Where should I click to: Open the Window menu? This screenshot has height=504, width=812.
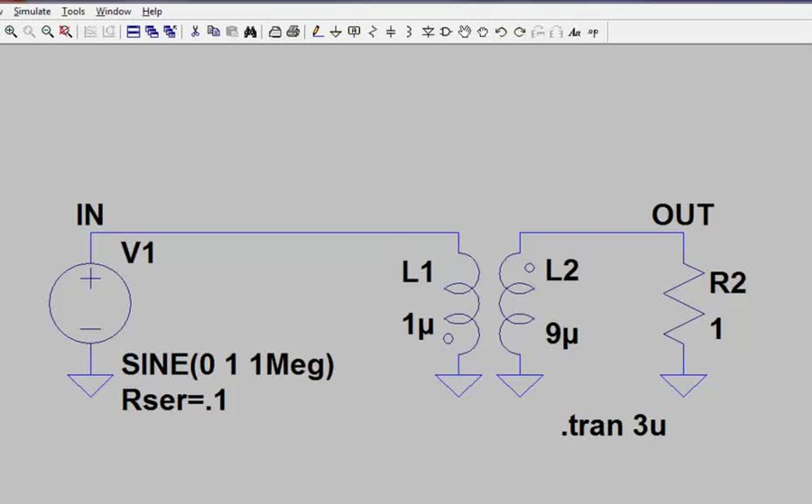click(113, 11)
